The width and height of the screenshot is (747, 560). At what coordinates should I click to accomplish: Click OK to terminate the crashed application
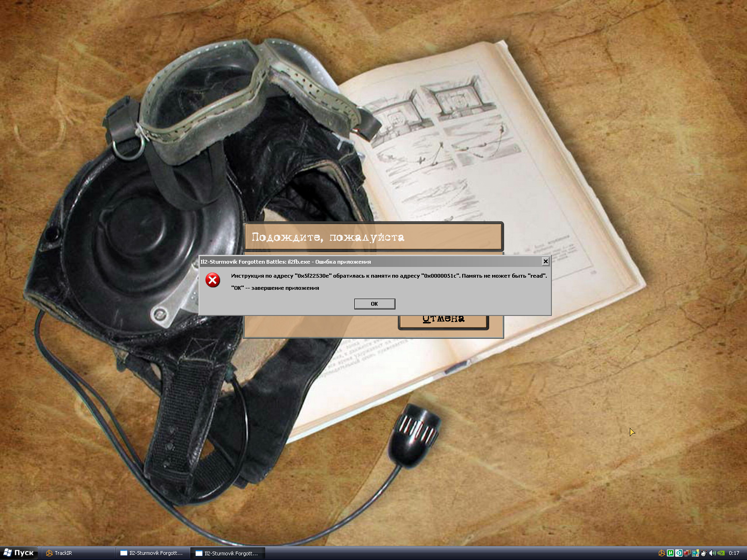click(x=374, y=304)
